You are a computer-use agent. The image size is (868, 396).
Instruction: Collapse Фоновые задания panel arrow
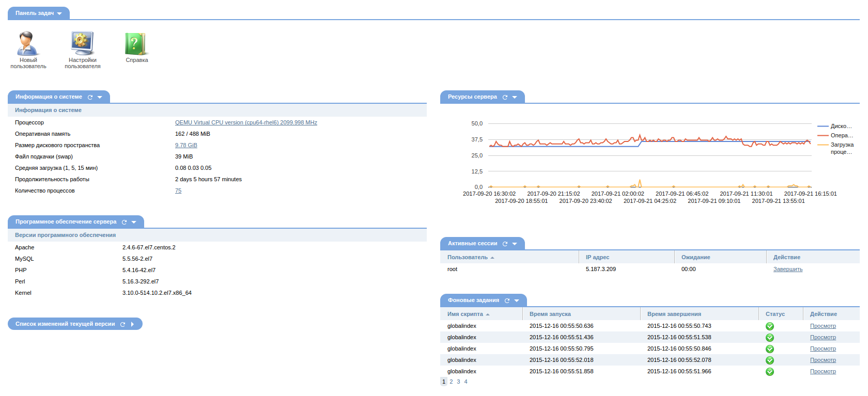click(517, 300)
